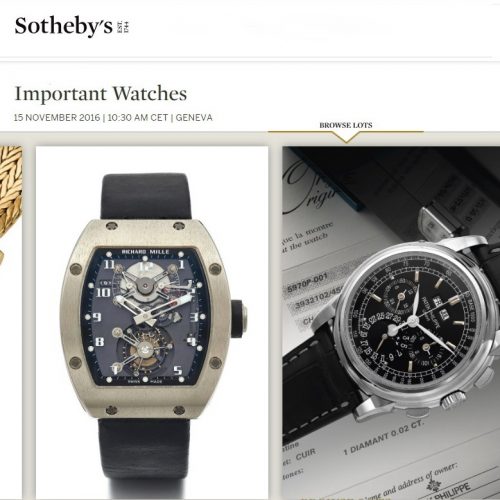Screen dimensions: 500x500
Task: Select the down-pointing arrow below Browse Lots
Action: 346,138
